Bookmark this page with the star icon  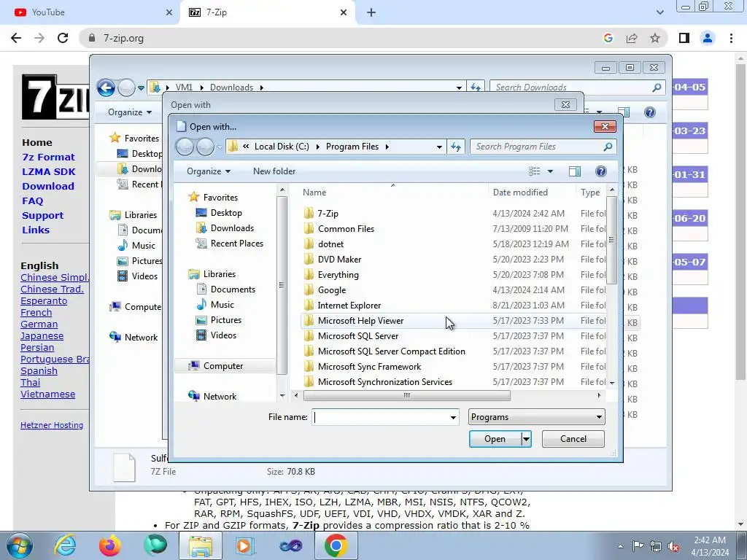655,38
